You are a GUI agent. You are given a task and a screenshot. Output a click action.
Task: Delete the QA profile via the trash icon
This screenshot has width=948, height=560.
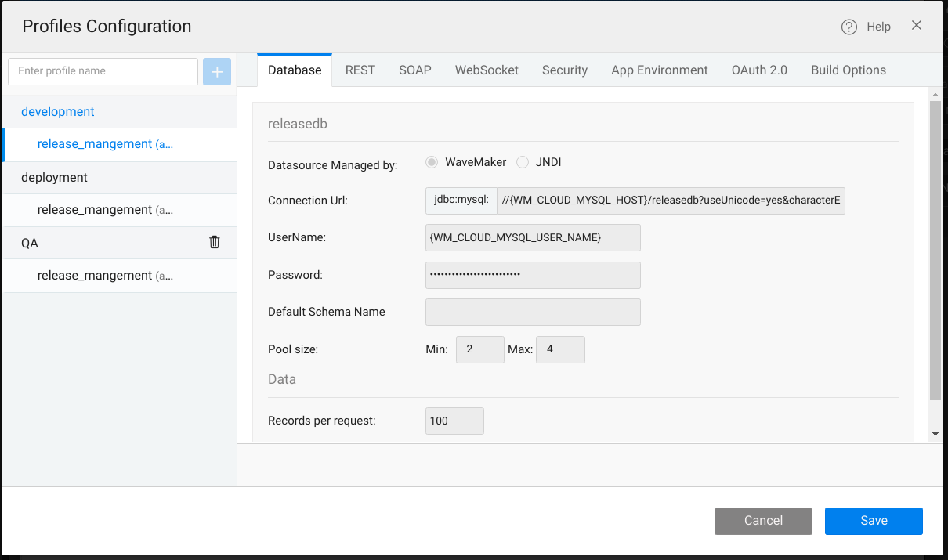click(215, 242)
